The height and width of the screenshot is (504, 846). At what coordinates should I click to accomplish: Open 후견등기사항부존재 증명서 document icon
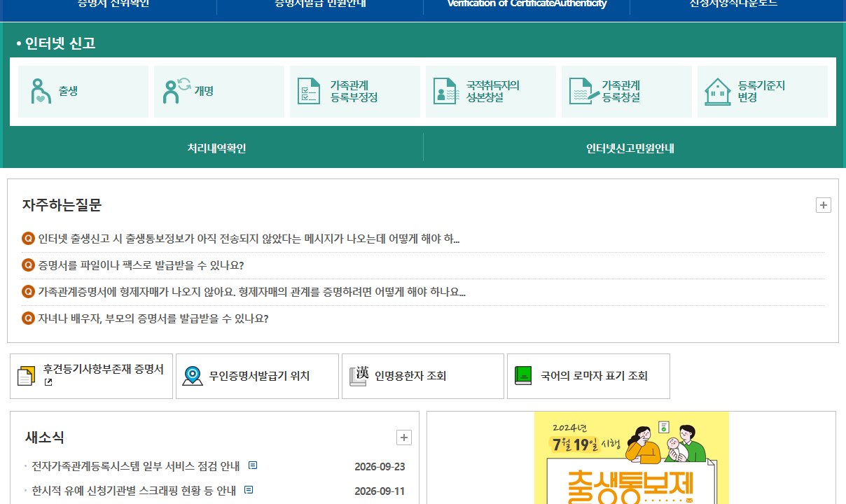[26, 376]
